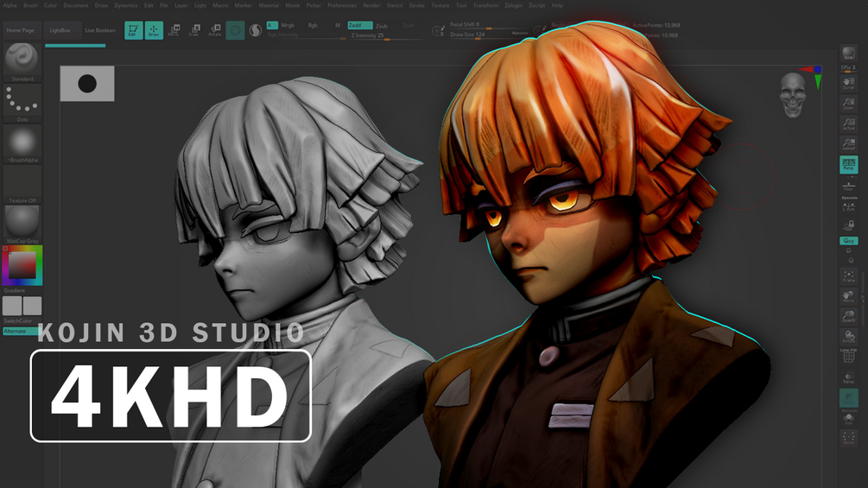Enable Rgb paint mode
Screen dimensions: 868x488
pyautogui.click(x=313, y=25)
